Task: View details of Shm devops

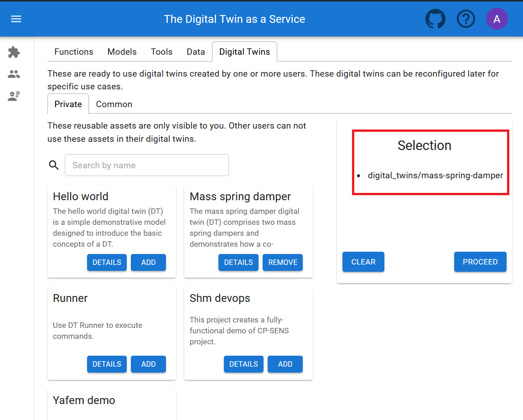Action: 243,364
